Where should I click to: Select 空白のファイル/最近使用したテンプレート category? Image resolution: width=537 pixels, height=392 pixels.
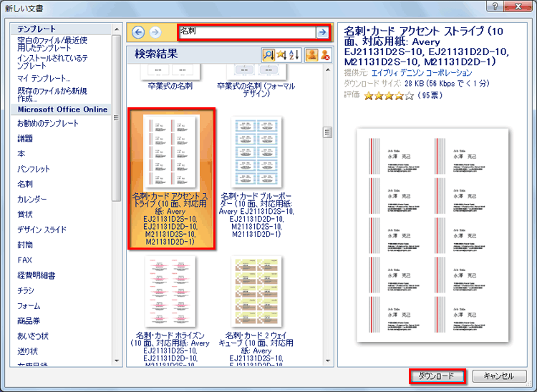(52, 44)
